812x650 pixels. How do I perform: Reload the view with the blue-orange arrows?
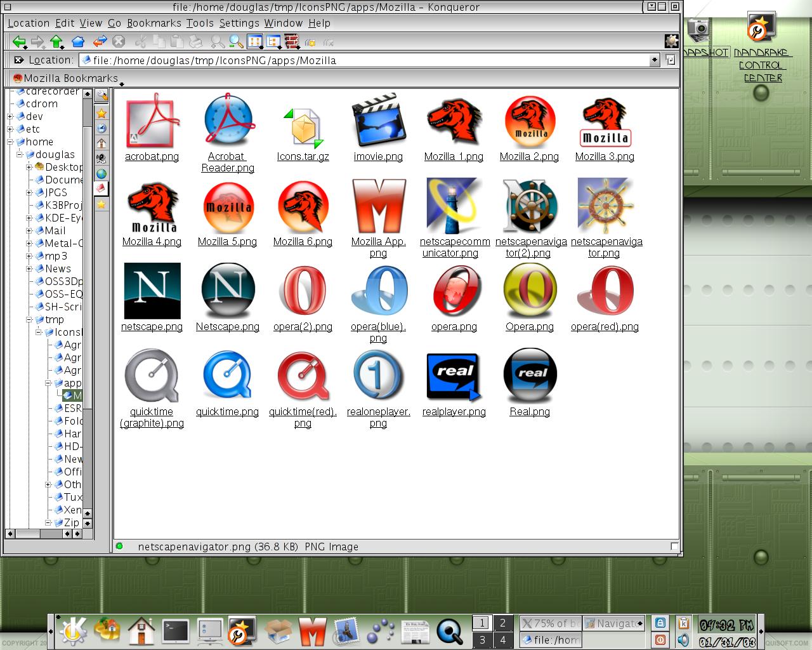point(100,42)
